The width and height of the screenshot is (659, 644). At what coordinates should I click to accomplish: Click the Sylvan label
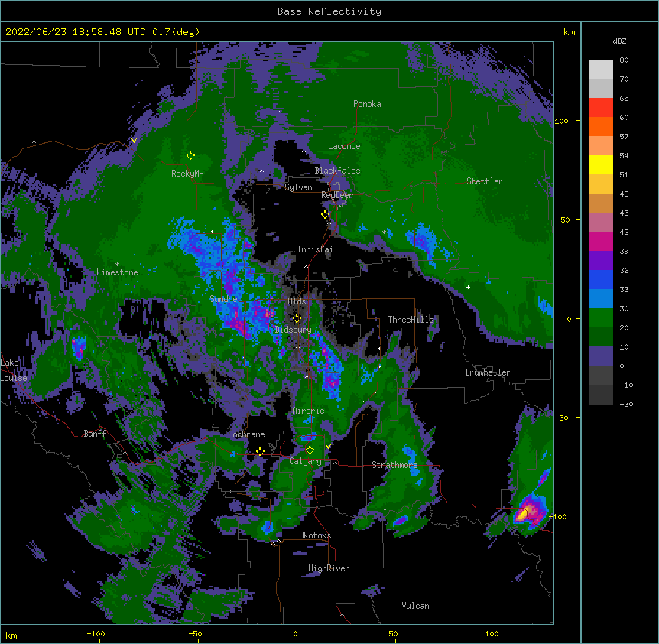[x=298, y=187]
